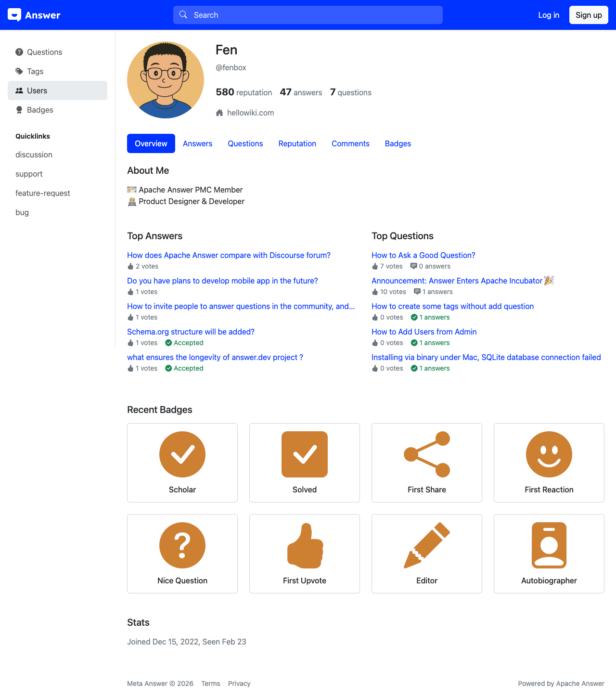
Task: Open the Comments tab
Action: point(350,143)
